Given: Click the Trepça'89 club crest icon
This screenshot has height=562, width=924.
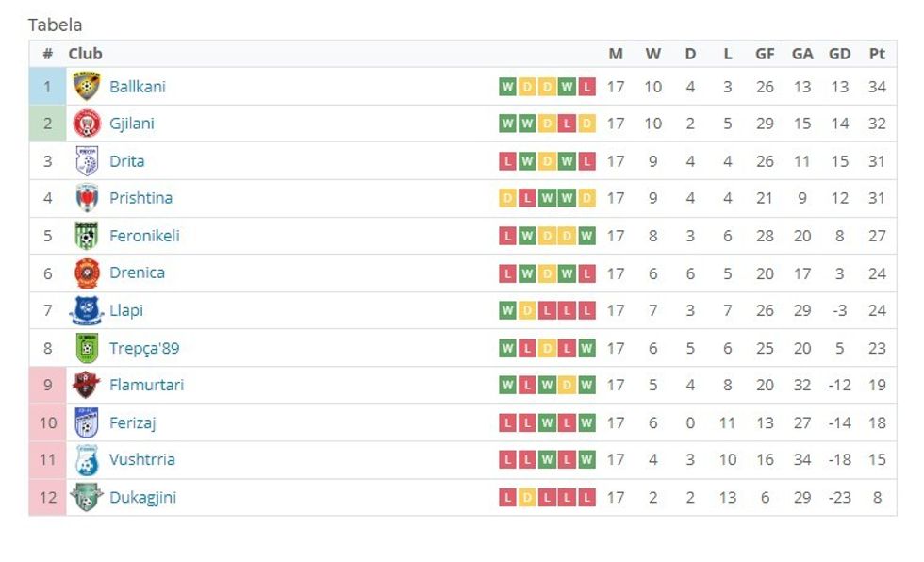Looking at the screenshot, I should (x=87, y=348).
